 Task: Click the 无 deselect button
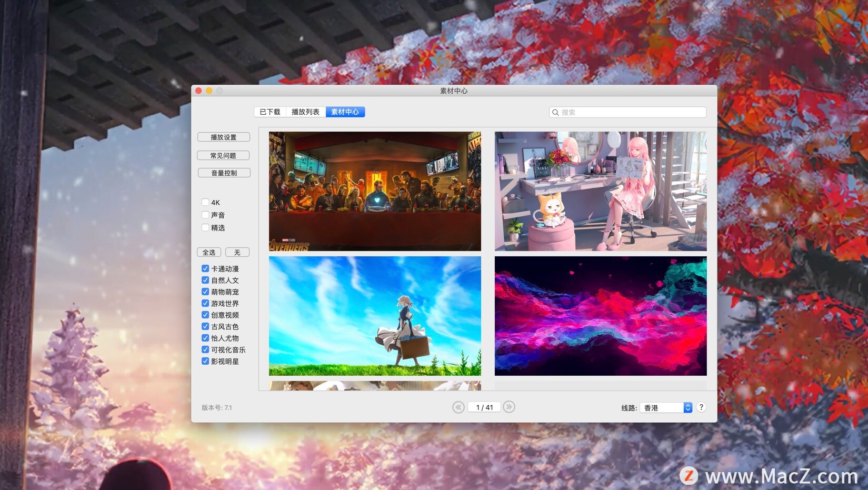pyautogui.click(x=237, y=253)
